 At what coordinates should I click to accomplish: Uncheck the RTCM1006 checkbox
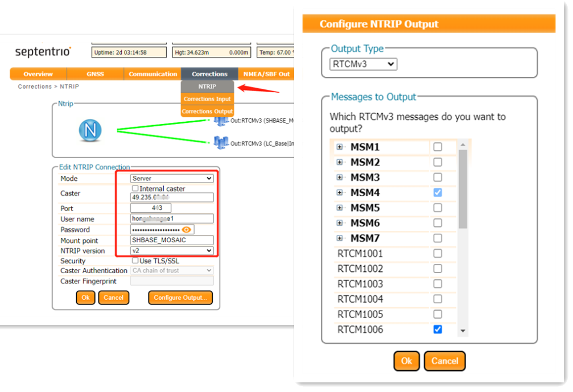[x=438, y=329]
